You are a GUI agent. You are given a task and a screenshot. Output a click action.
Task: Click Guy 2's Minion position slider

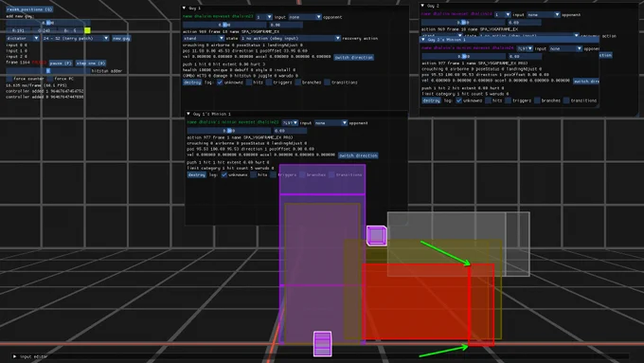(x=463, y=56)
